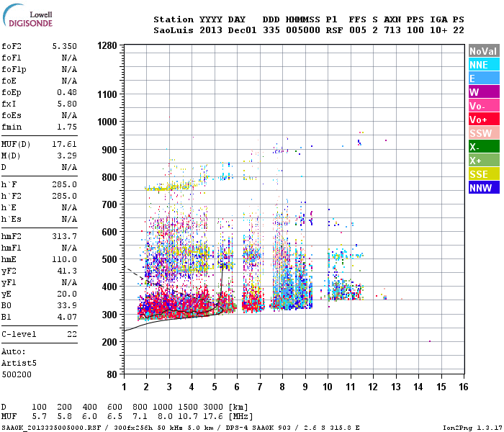Image resolution: width=504 pixels, height=432 pixels.
Task: Select the Vo+ red legend swatch
Action: point(484,120)
